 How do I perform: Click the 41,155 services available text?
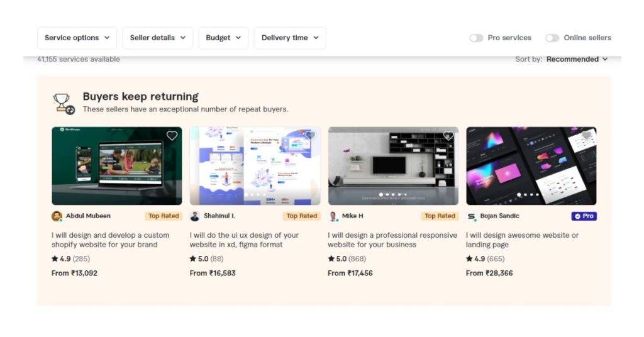click(x=79, y=59)
